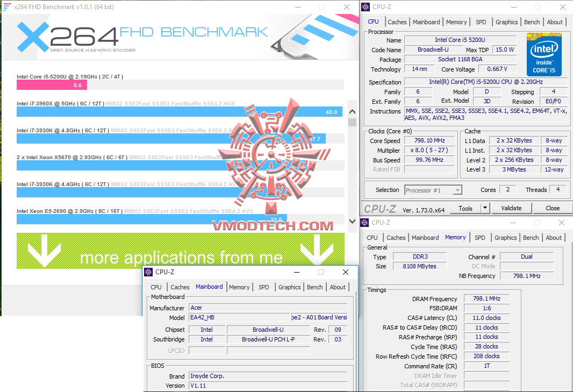Open Mainboard tab in top CPU-Z window
This screenshot has height=392, width=573.
click(426, 22)
